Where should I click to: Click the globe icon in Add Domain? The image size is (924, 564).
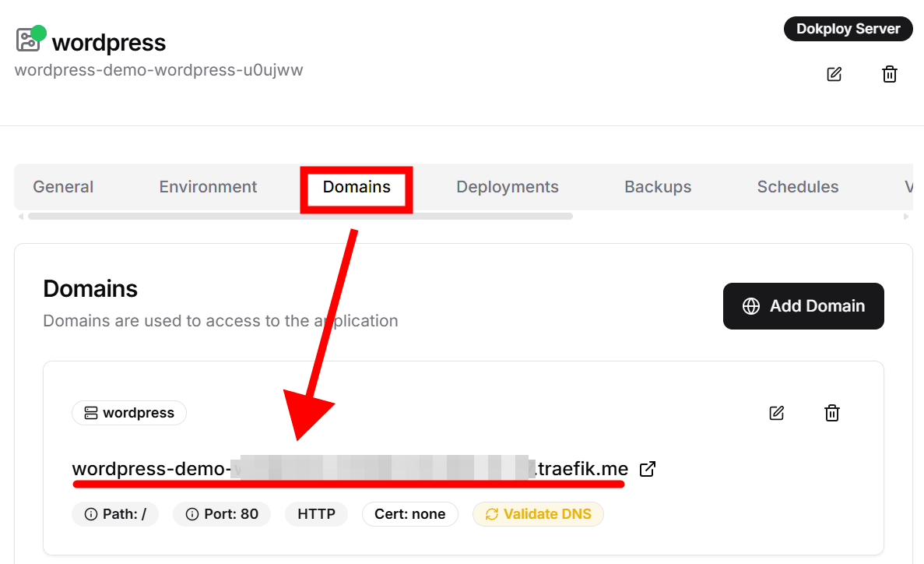pyautogui.click(x=751, y=306)
